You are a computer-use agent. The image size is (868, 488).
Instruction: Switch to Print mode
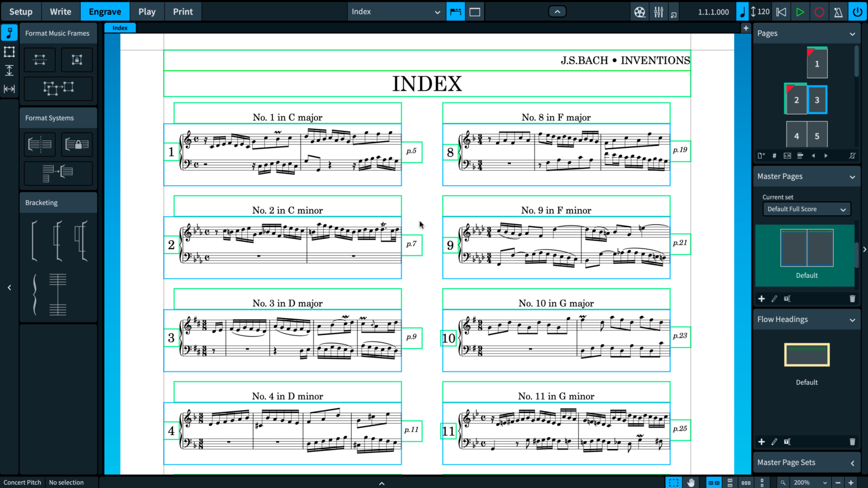tap(183, 12)
